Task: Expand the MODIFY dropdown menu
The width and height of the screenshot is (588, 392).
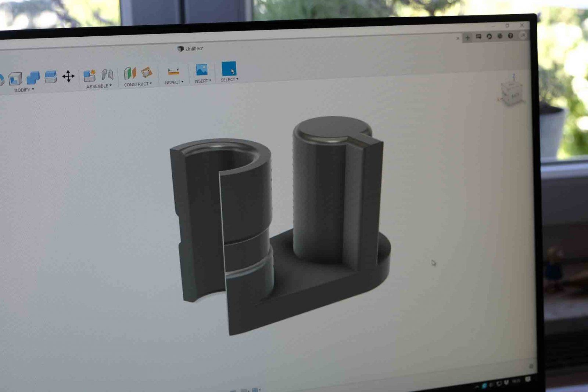Action: (24, 90)
